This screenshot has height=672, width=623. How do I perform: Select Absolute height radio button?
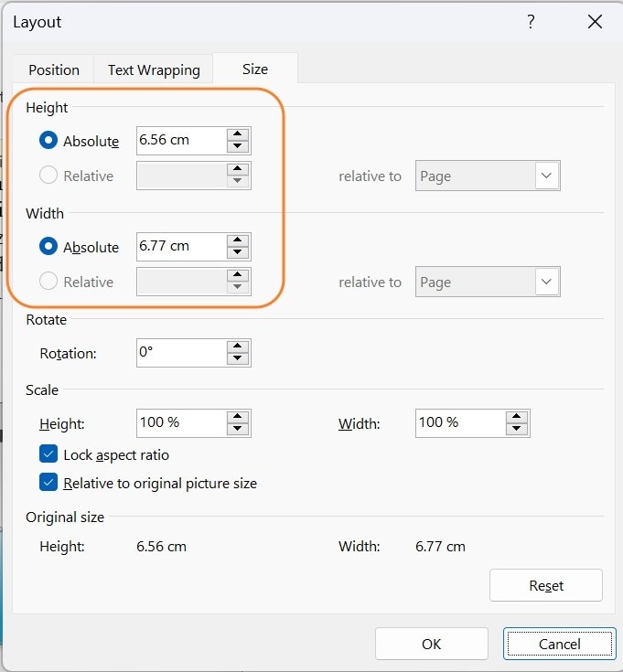(x=49, y=141)
